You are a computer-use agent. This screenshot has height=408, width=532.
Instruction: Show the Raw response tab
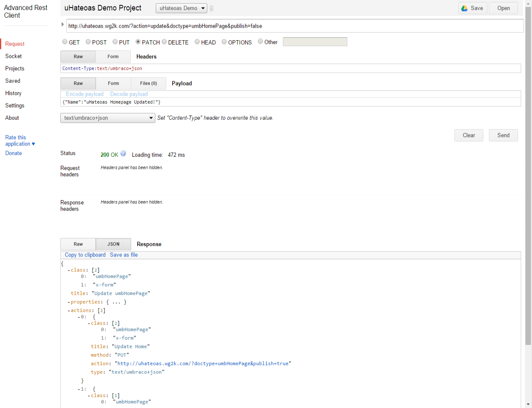pyautogui.click(x=78, y=244)
